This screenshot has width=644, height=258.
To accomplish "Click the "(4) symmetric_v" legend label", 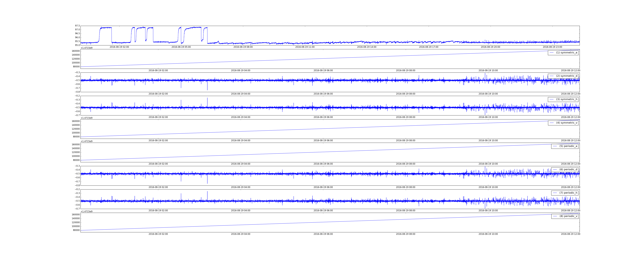I will click(567, 123).
